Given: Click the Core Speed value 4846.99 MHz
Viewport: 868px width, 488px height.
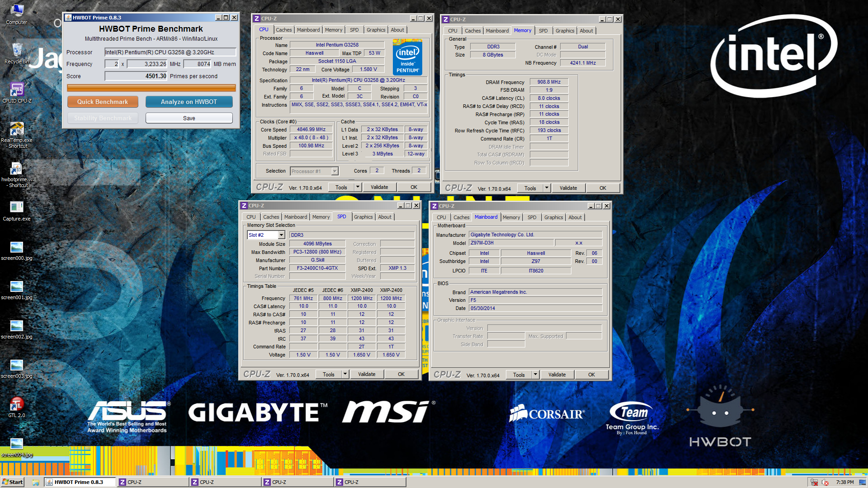Looking at the screenshot, I should coord(311,129).
